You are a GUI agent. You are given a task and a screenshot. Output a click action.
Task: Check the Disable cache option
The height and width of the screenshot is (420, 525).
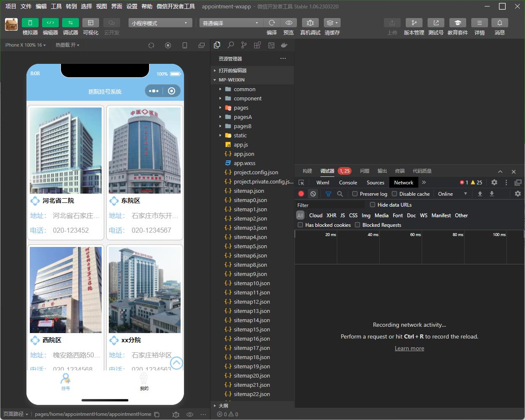(x=394, y=194)
